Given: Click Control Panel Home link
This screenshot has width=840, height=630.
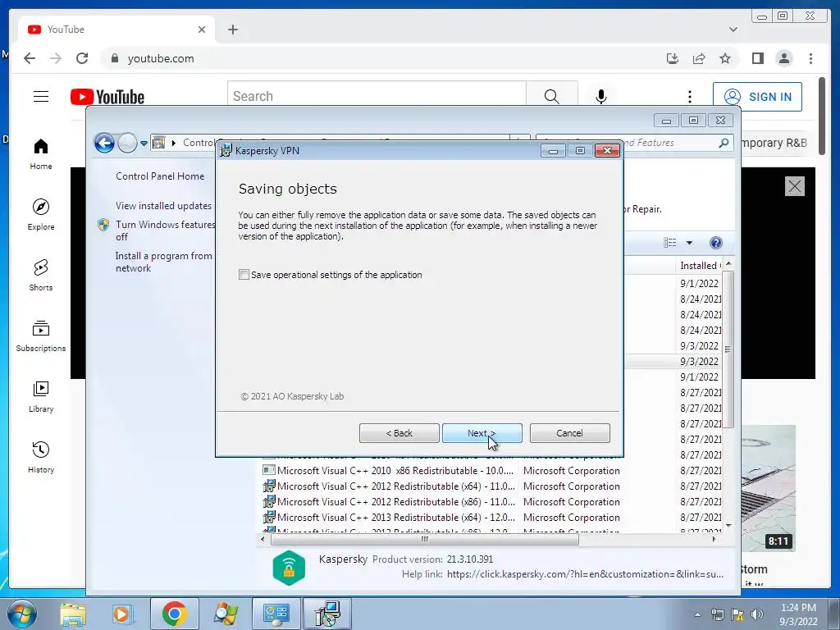Looking at the screenshot, I should click(160, 176).
